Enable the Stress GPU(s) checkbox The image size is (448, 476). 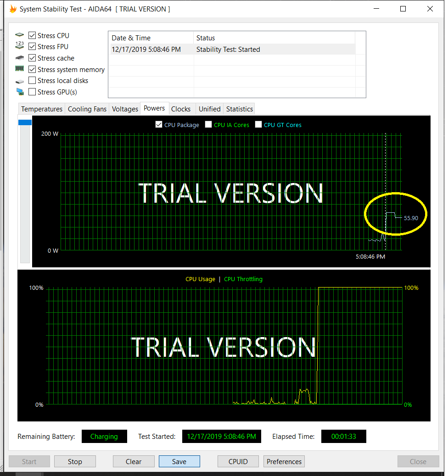pyautogui.click(x=32, y=92)
